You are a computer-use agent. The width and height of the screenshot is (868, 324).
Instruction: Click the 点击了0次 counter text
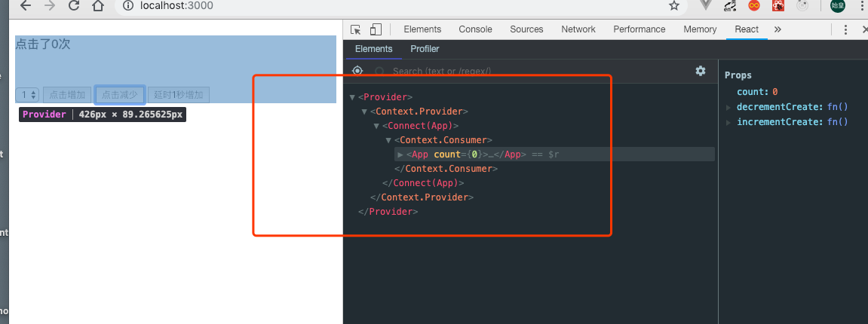click(x=43, y=44)
